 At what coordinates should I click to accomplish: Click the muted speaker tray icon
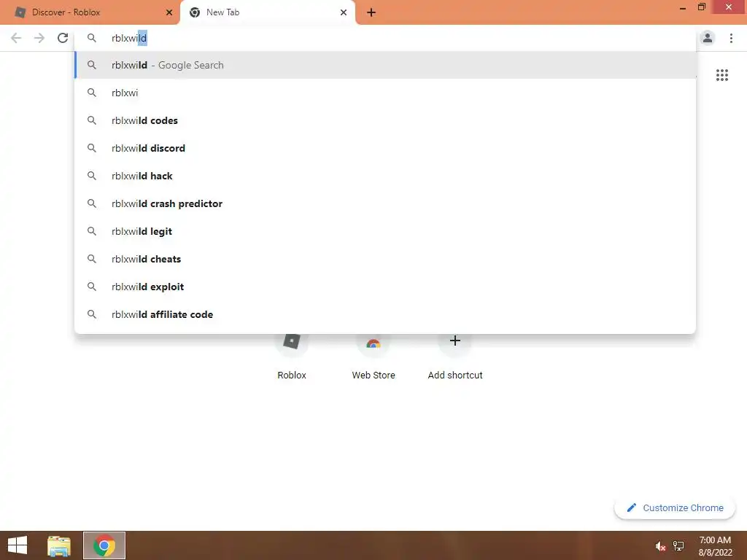[x=660, y=546]
